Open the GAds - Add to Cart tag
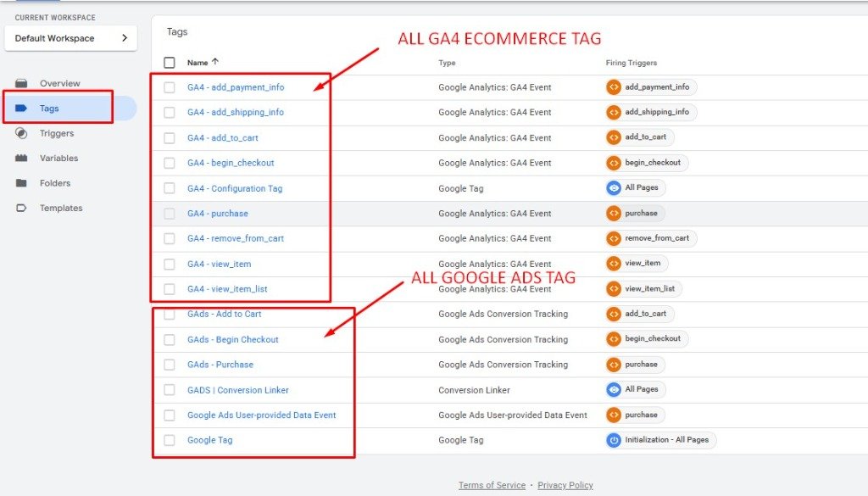This screenshot has width=868, height=496. click(224, 314)
